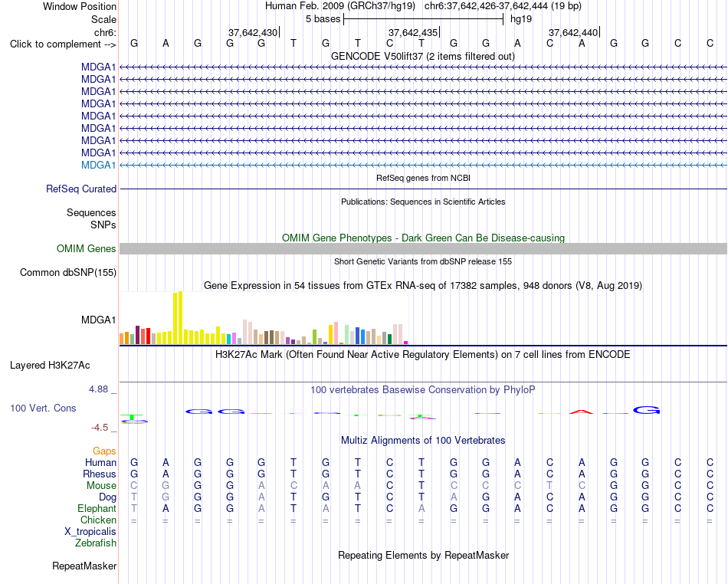Click the 4.88 conservation scale maximum
Viewport: 728px width, 584px height.
click(98, 389)
